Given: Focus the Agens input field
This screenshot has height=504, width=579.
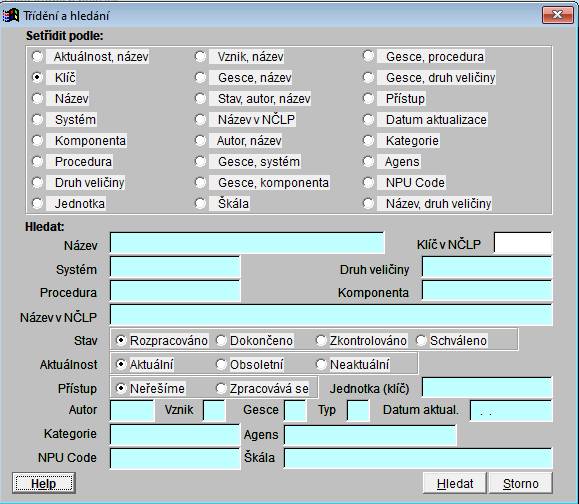Looking at the screenshot, I should 370,435.
